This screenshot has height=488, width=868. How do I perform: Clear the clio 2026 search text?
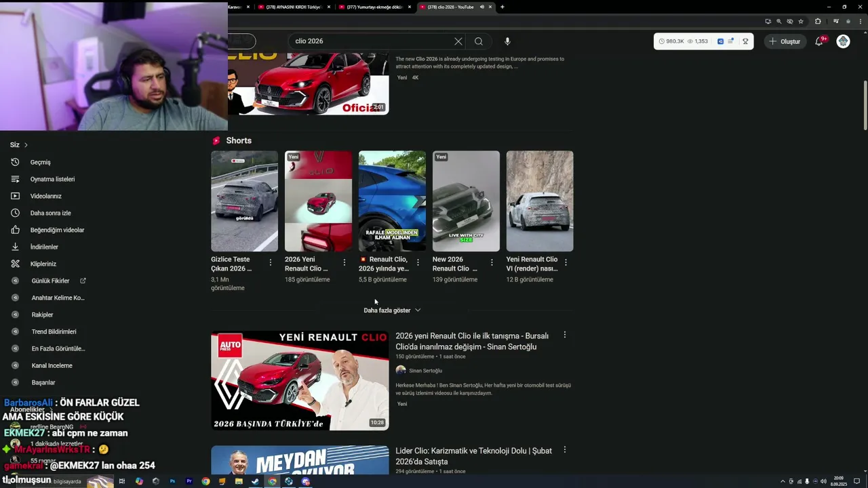(458, 41)
